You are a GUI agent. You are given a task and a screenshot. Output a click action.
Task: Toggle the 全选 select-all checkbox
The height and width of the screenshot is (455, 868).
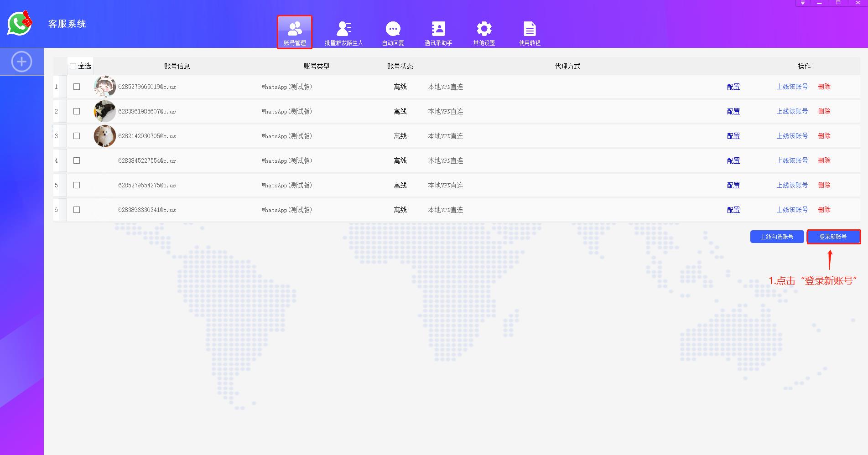coord(73,66)
